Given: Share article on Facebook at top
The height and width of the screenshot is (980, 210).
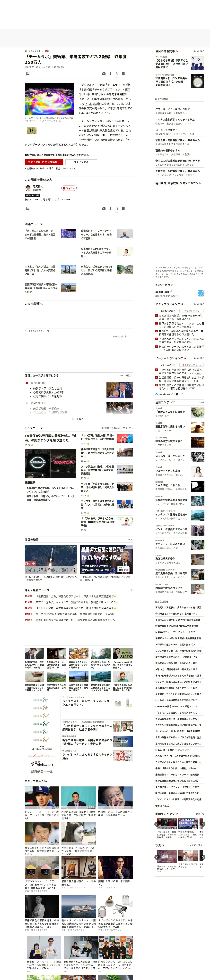Looking at the screenshot, I should click(111, 73).
